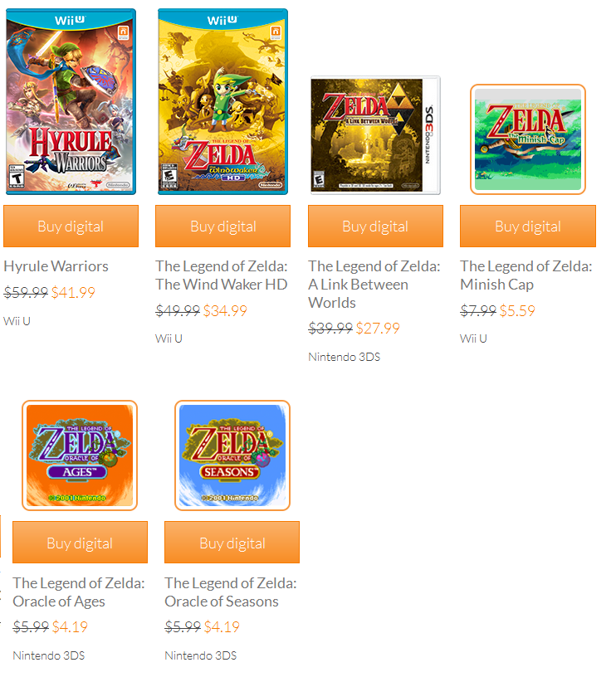Buy digital copy of Minish Cap
The image size is (616, 677).
[x=528, y=226]
